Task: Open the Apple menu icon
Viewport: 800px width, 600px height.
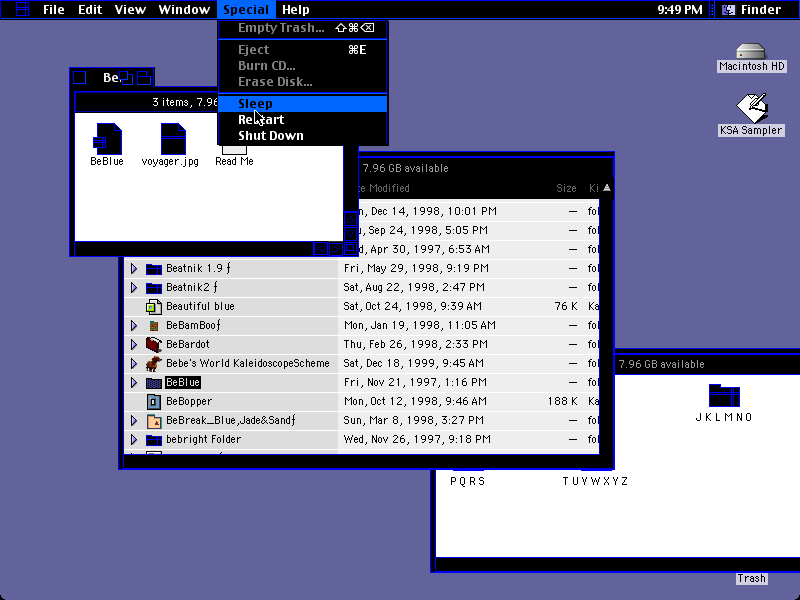Action: (x=23, y=9)
